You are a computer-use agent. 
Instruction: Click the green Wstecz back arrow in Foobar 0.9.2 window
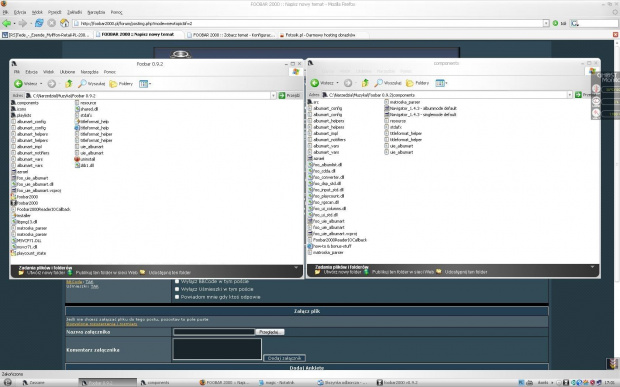point(18,83)
